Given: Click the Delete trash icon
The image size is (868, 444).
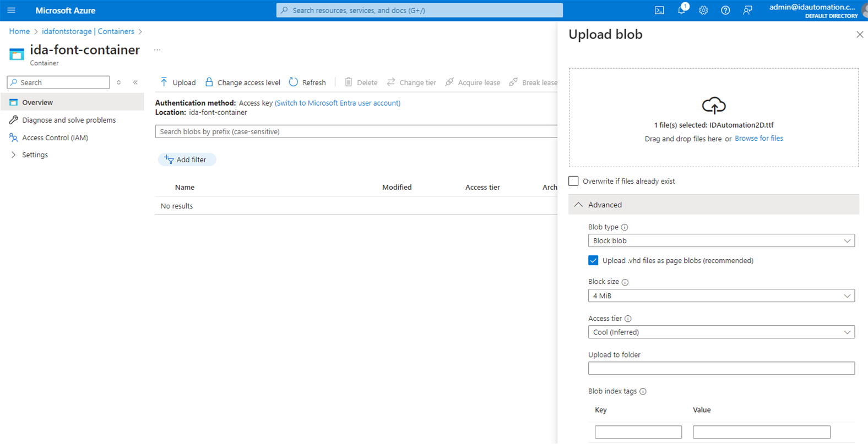Looking at the screenshot, I should (x=349, y=82).
